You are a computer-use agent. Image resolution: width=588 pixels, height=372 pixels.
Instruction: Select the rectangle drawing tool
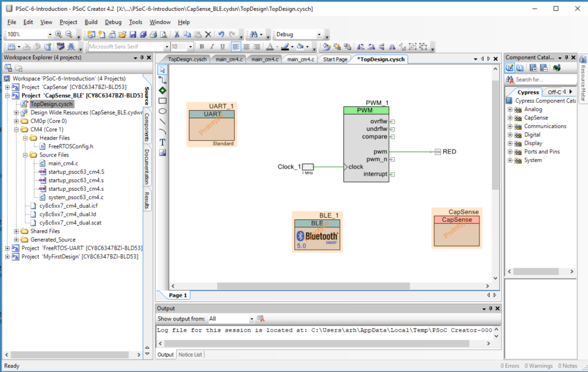pos(163,101)
